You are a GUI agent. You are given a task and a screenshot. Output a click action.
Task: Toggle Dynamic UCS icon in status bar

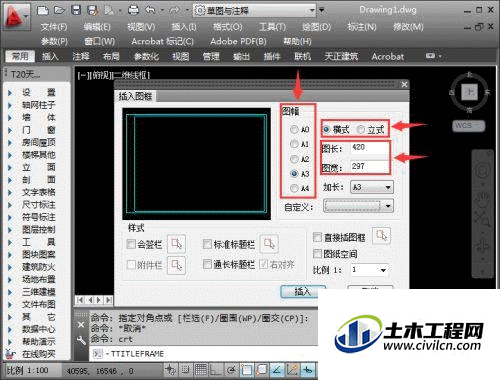click(292, 370)
